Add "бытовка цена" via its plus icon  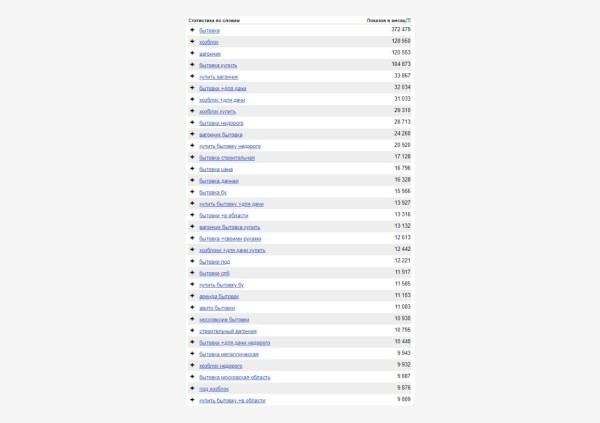tap(192, 169)
